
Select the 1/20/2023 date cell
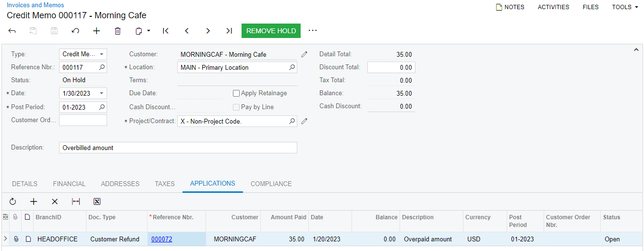click(330, 239)
